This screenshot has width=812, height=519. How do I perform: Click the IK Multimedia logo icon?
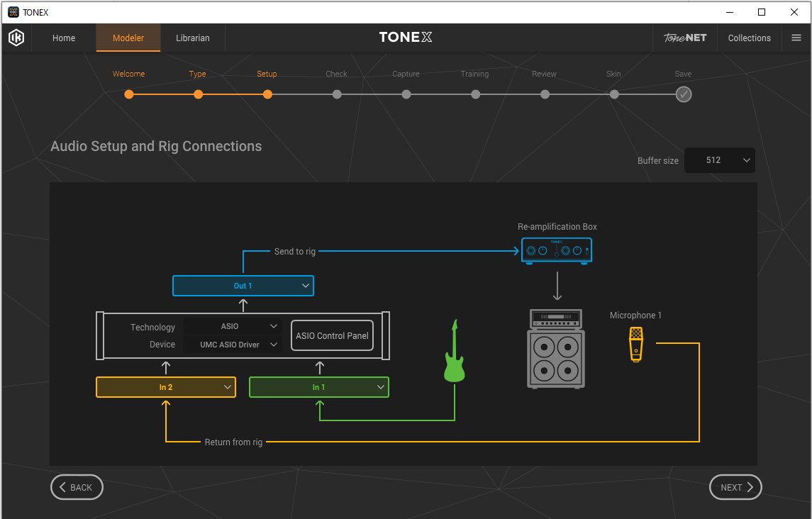[16, 38]
